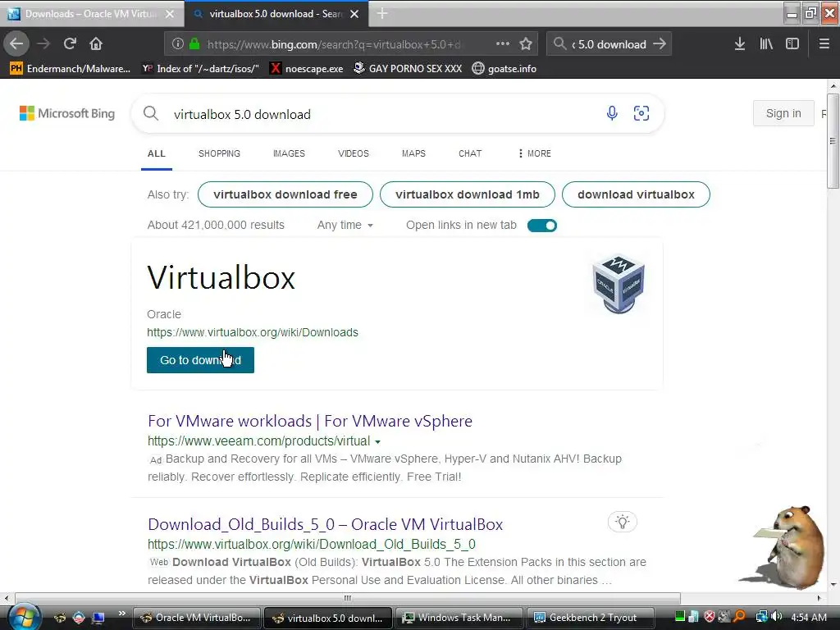This screenshot has width=840, height=630.
Task: Select the MAPS tab
Action: (x=413, y=153)
